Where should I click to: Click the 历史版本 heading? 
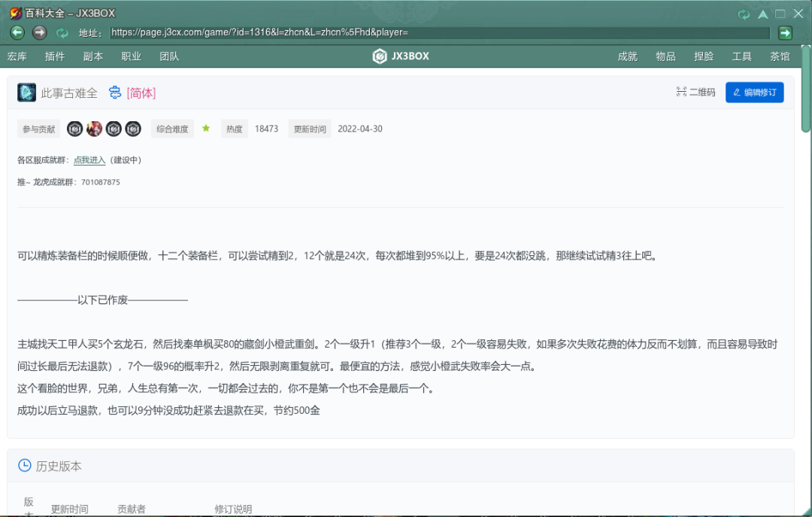coord(59,466)
